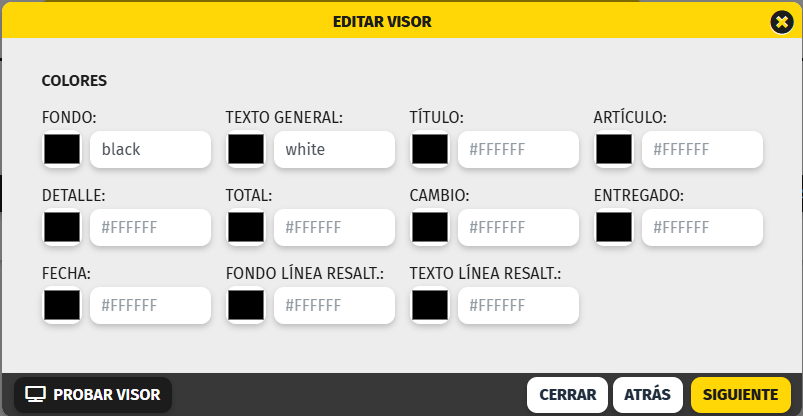The width and height of the screenshot is (803, 416).
Task: Focus the Texto General field containing white
Action: (x=334, y=150)
